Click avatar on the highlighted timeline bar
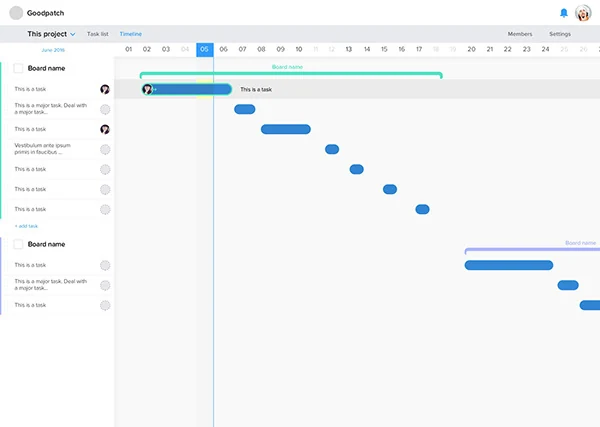Screen dimensions: 600x427 (x=147, y=90)
